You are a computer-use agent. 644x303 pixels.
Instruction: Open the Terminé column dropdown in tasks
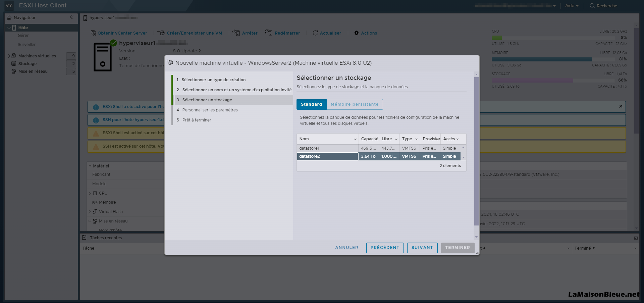(x=635, y=248)
